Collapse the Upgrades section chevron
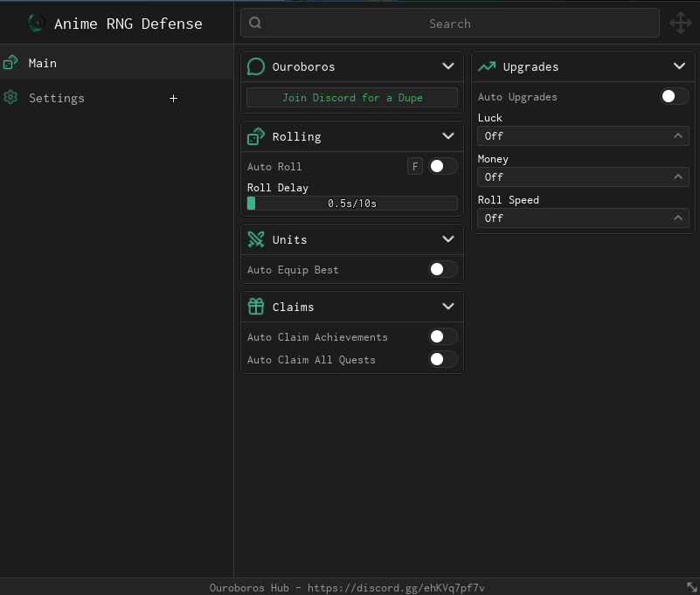This screenshot has width=700, height=595. coord(680,66)
